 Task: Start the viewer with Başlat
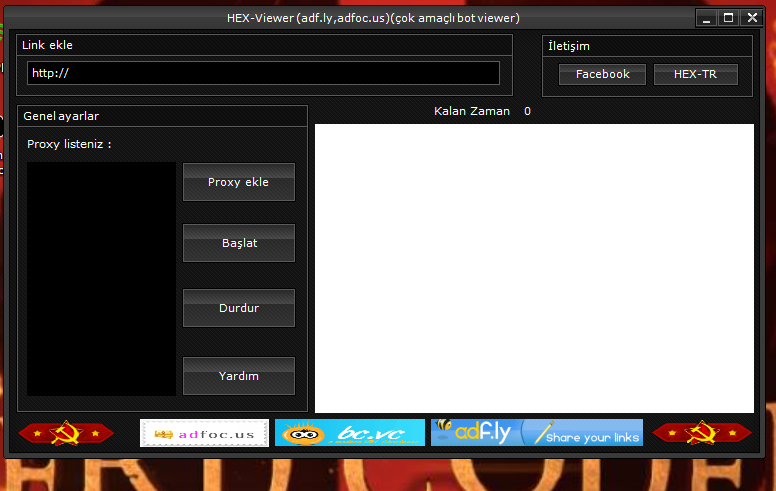click(238, 243)
